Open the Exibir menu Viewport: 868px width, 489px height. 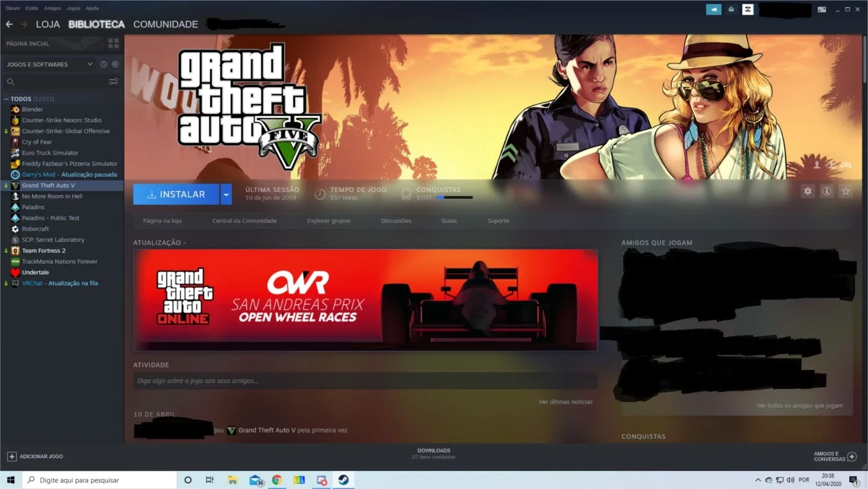point(32,9)
